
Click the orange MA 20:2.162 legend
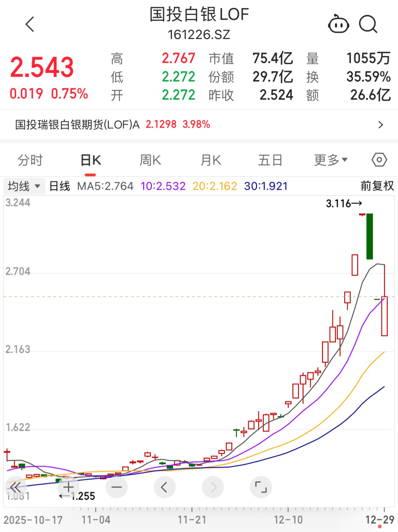(x=215, y=186)
